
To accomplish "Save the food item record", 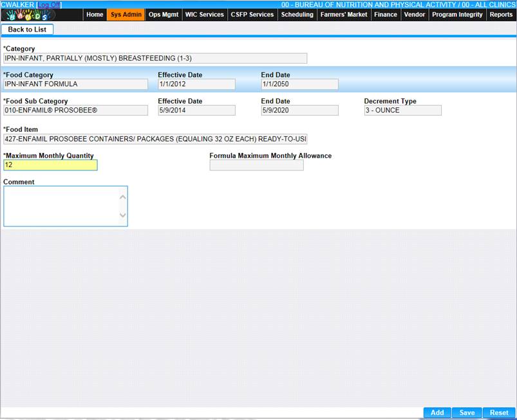I will 467,412.
